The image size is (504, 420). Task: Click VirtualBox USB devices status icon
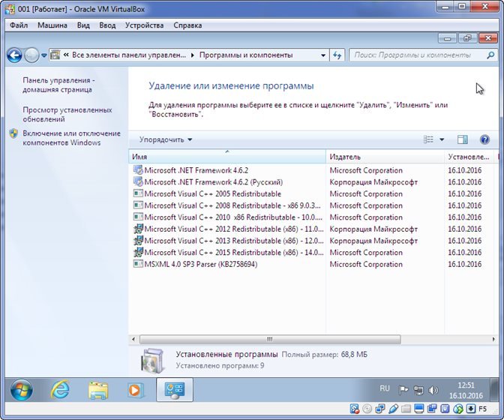(x=393, y=409)
